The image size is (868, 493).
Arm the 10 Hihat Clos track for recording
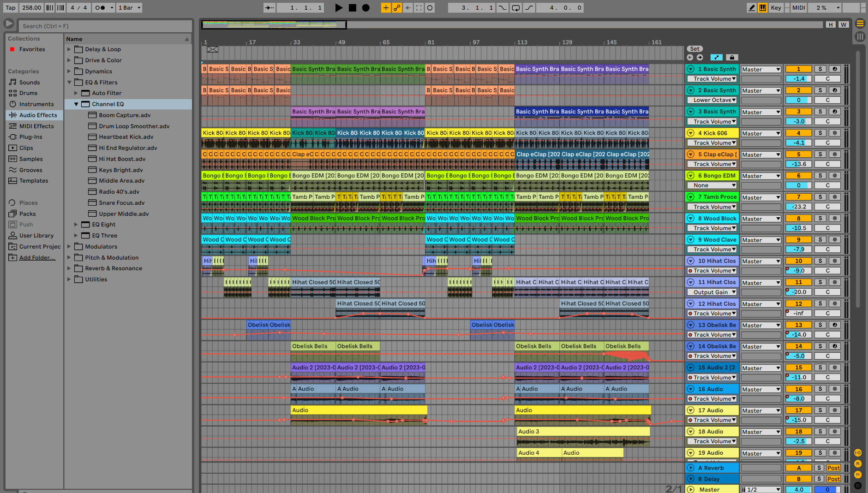pos(834,261)
